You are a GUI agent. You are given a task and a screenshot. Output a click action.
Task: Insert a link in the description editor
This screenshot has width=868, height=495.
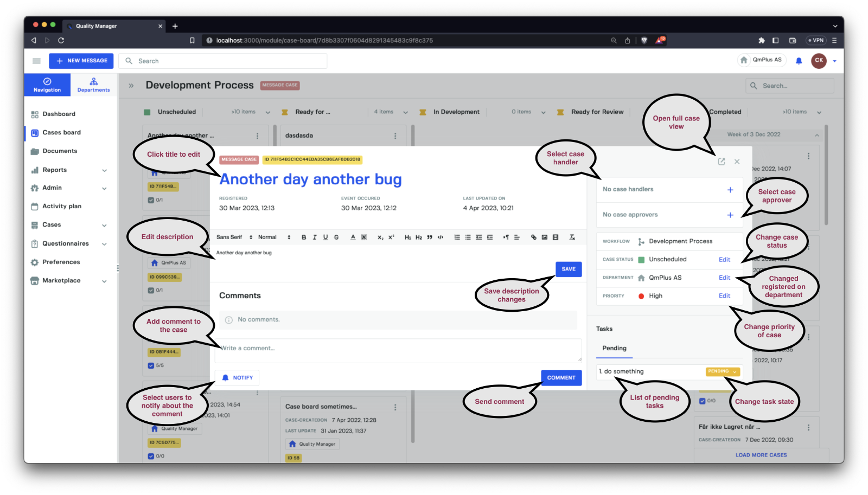(533, 237)
